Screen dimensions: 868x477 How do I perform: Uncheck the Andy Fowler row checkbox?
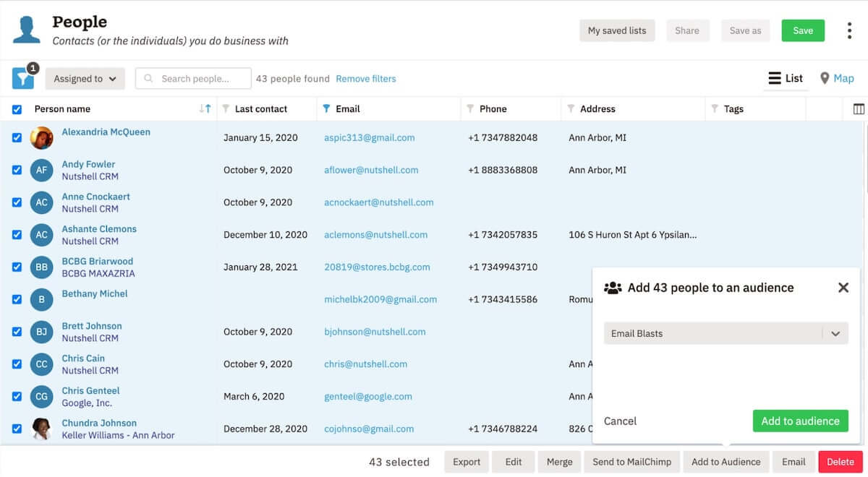[x=17, y=170]
